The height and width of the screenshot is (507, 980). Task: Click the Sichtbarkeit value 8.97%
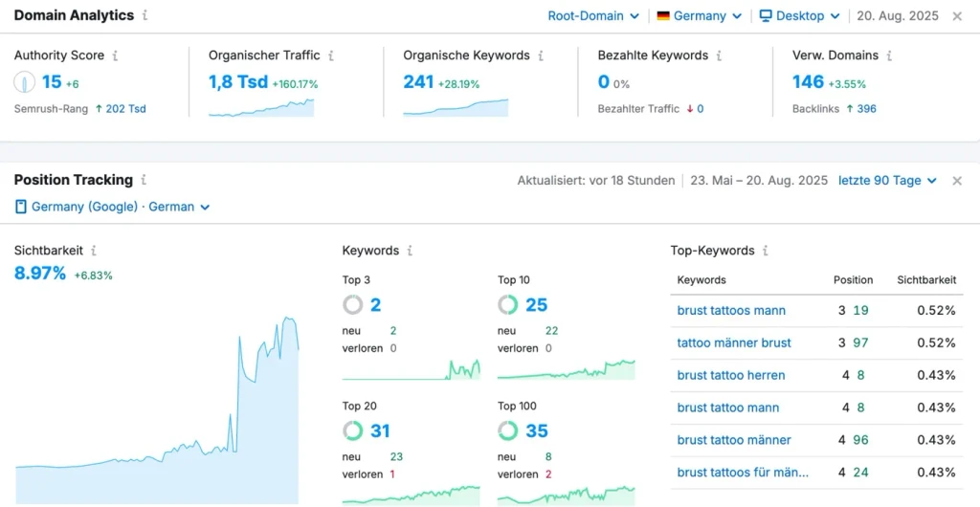(40, 274)
